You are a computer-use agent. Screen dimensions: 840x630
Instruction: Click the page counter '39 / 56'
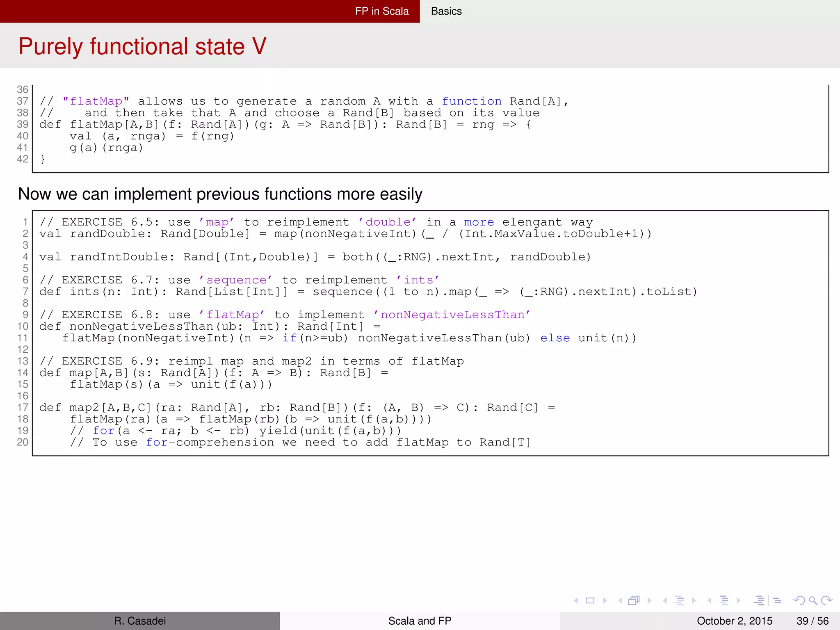813,621
